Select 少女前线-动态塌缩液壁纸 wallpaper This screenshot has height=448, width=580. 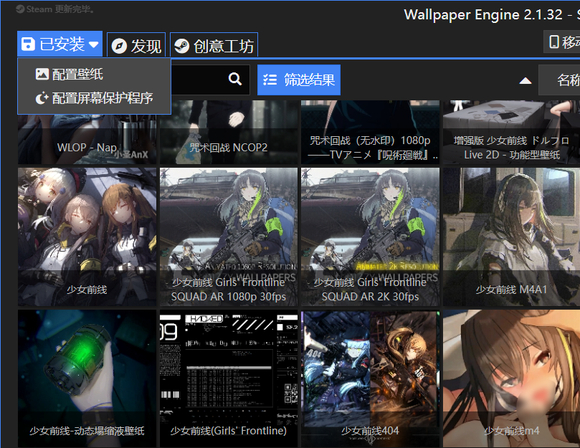87,378
